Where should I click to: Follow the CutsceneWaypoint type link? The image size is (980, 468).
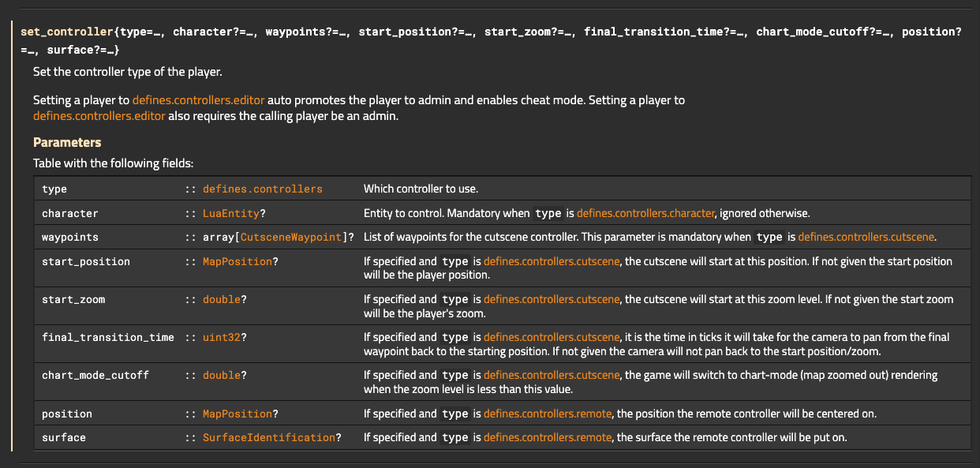point(289,237)
